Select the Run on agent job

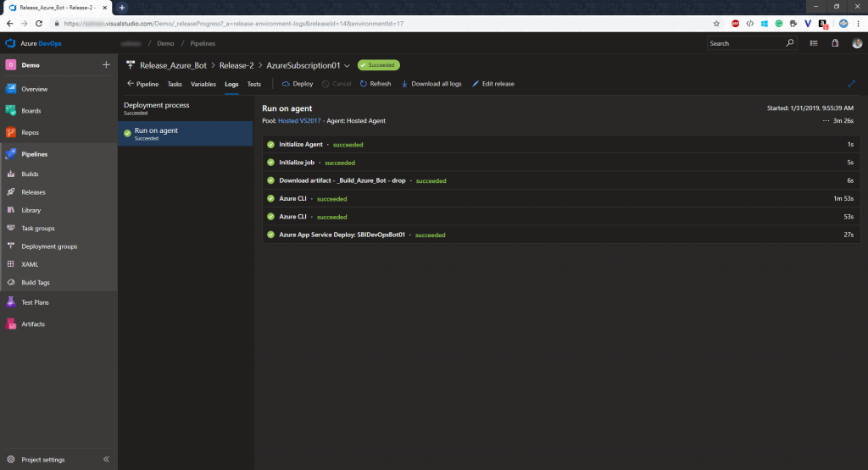[x=185, y=134]
